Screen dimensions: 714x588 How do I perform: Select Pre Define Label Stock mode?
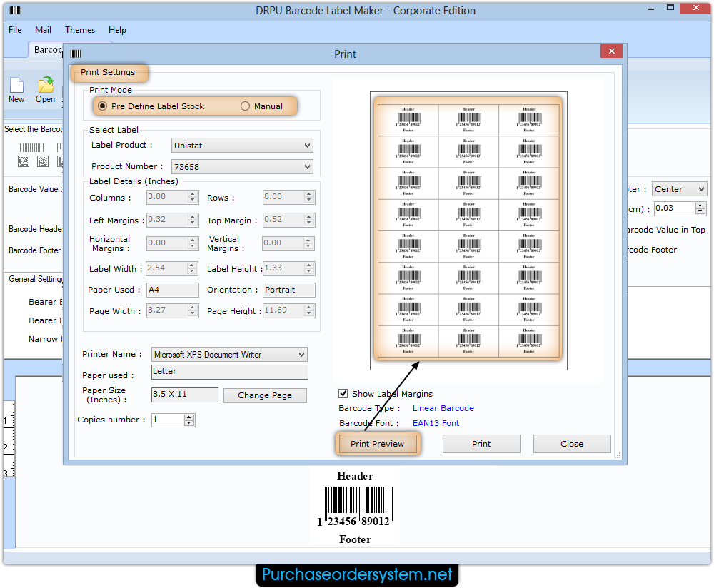[101, 105]
